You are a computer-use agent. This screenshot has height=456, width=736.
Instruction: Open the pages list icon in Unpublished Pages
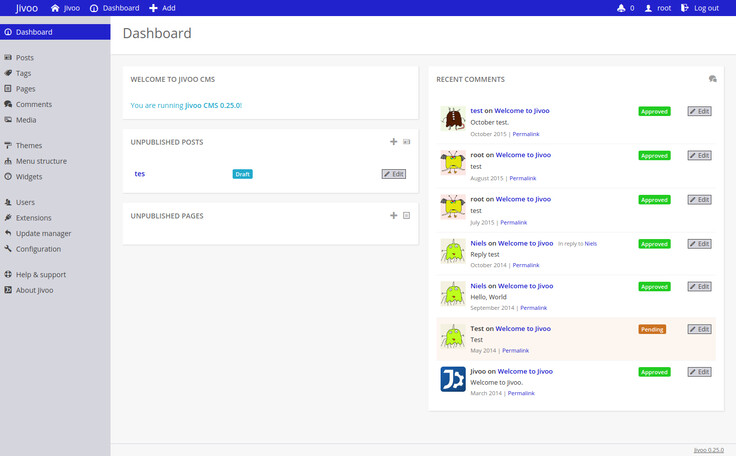(x=407, y=215)
